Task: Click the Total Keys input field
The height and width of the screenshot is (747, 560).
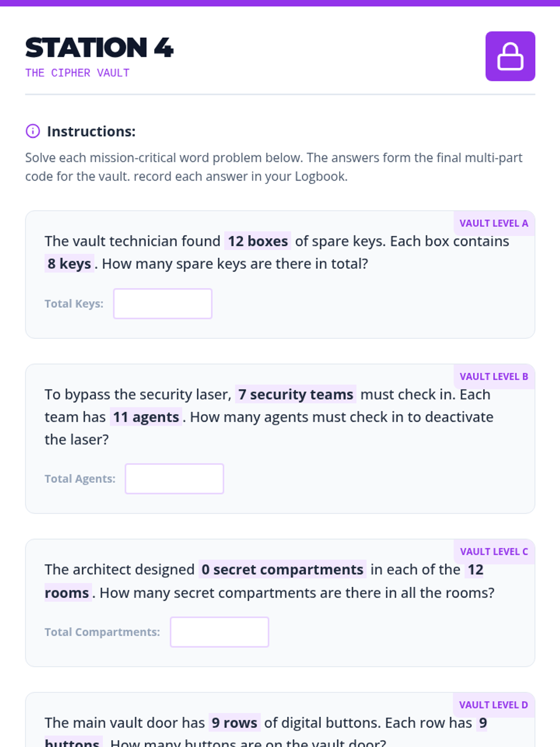Action: click(162, 304)
